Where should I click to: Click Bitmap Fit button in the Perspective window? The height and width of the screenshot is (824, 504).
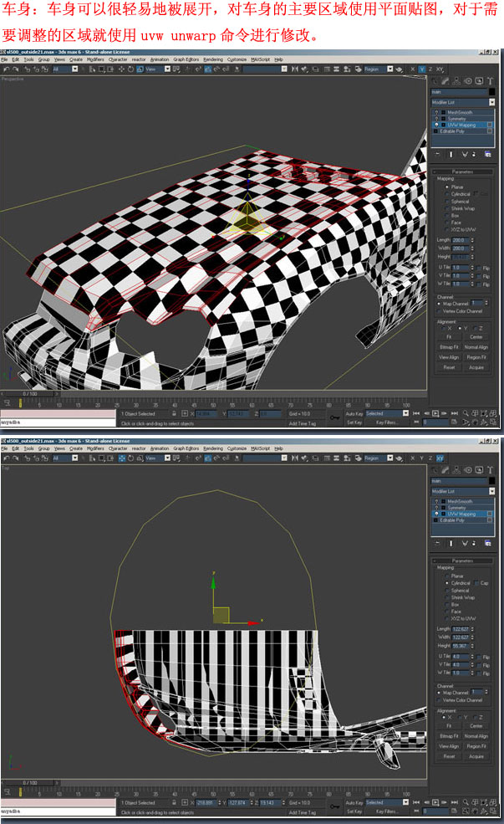pyautogui.click(x=449, y=347)
